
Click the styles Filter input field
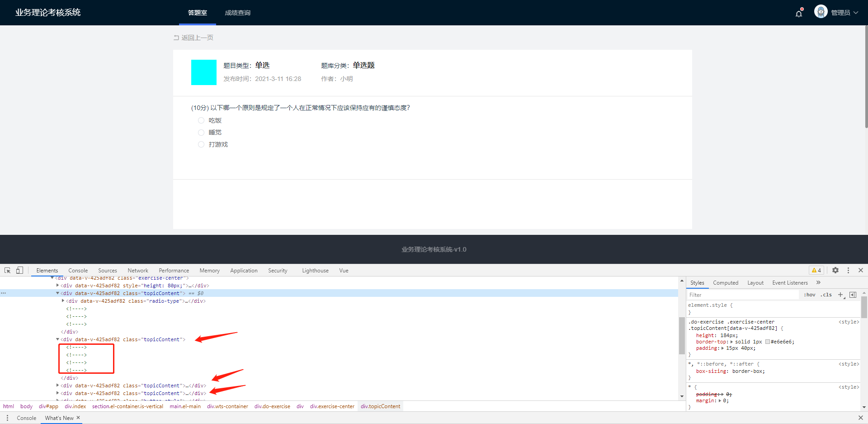pyautogui.click(x=742, y=295)
